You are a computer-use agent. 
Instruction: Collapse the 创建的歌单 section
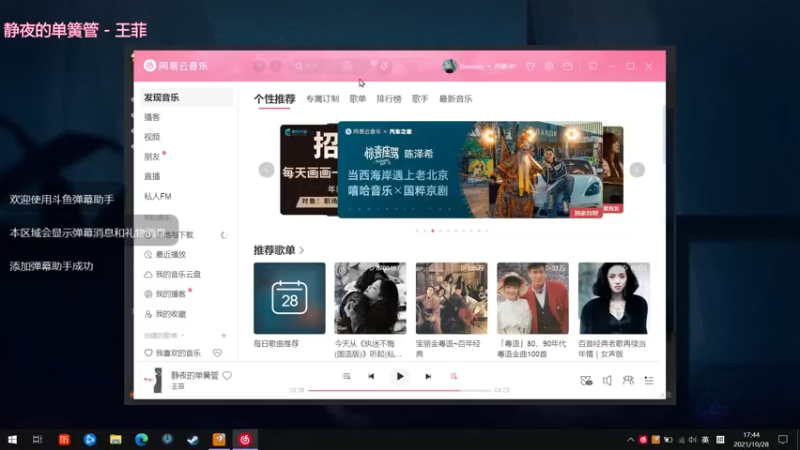(x=164, y=336)
